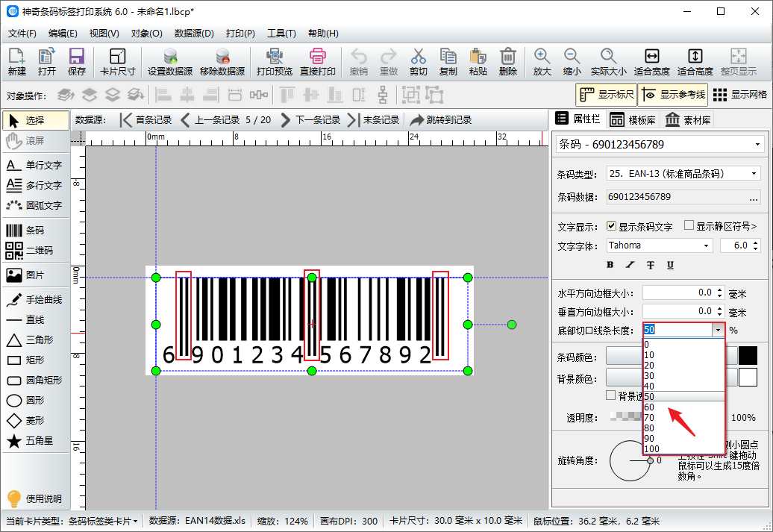Enable the 显示静区符号 checkbox
773x532 pixels.
point(689,226)
